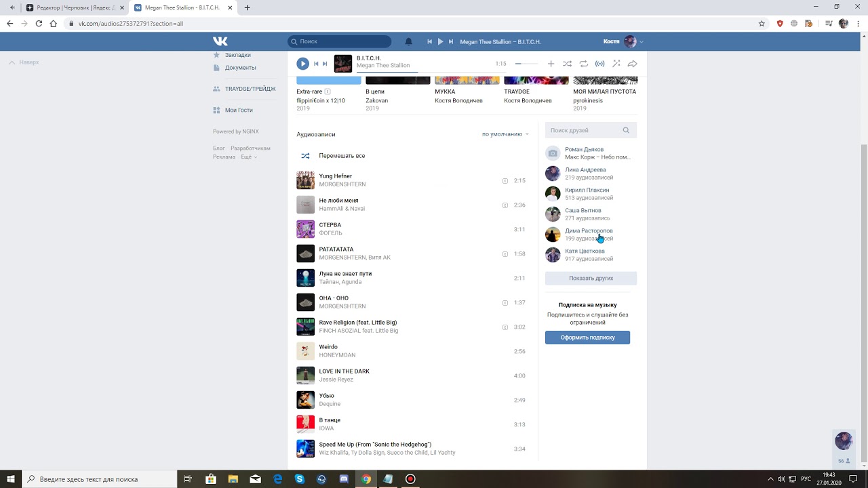Click the B.I.T.C.H. album cover in player
Image resolution: width=868 pixels, height=488 pixels.
[343, 64]
